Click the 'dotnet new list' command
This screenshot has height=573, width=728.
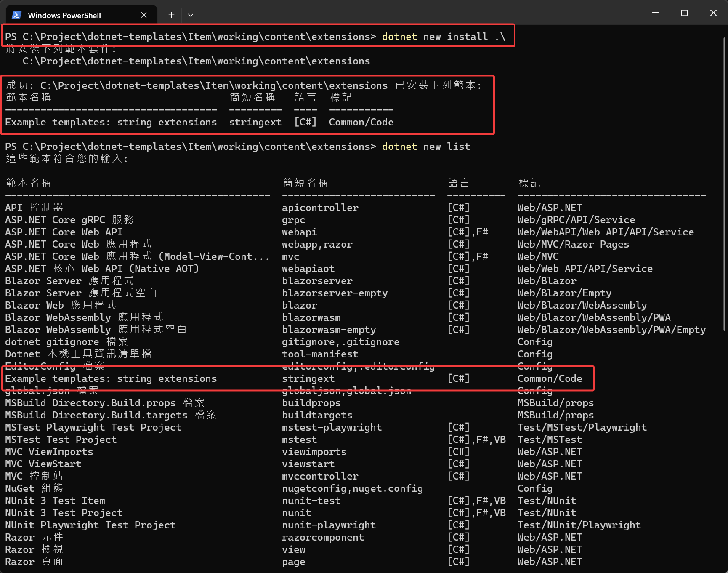[426, 147]
